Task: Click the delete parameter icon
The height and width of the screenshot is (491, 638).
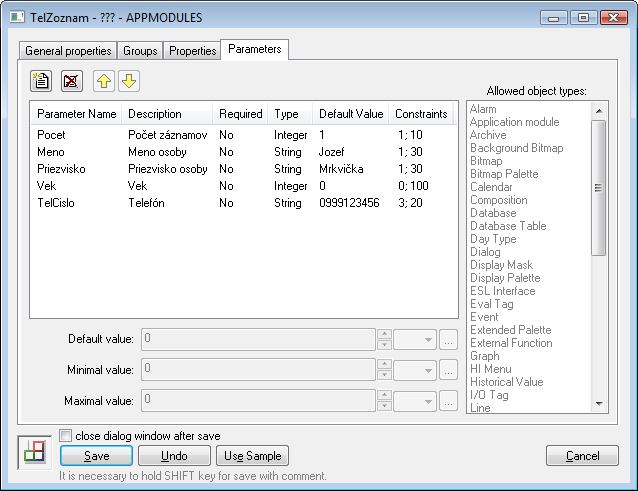Action: tap(70, 81)
